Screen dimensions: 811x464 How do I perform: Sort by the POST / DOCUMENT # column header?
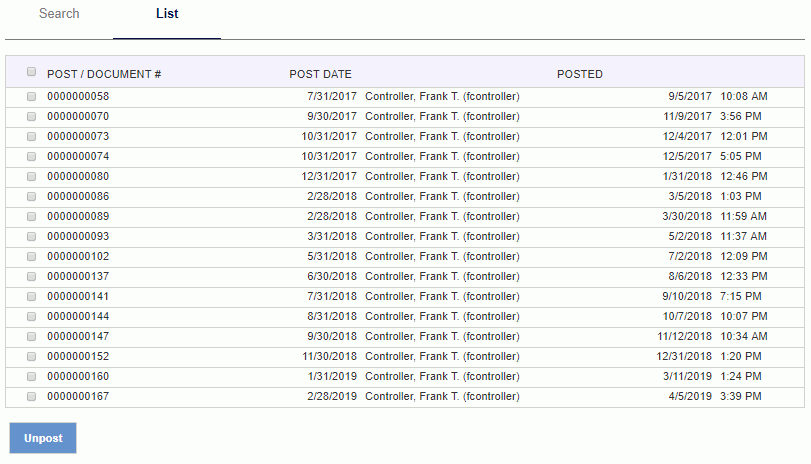coord(104,74)
